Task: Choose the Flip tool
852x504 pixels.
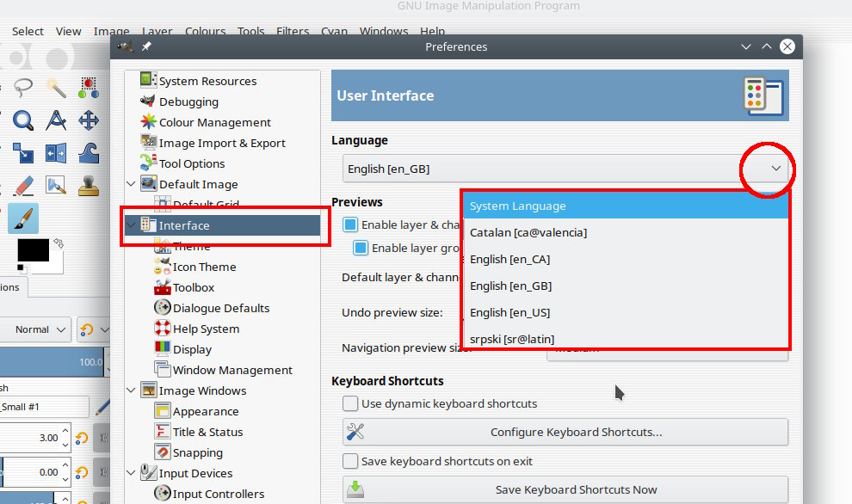Action: pos(56,153)
